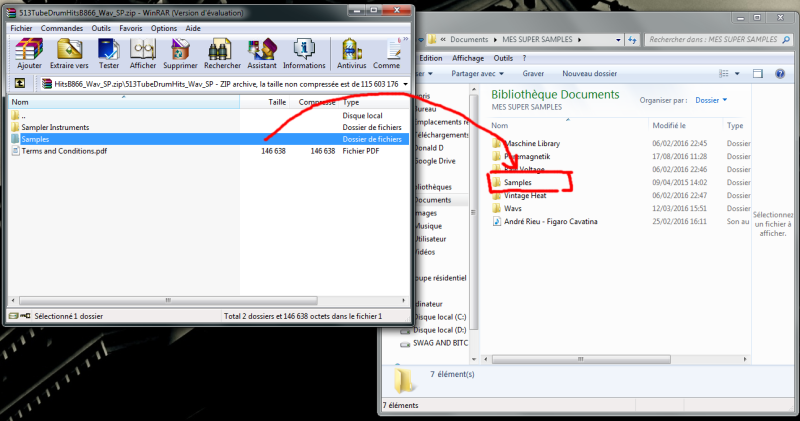The height and width of the screenshot is (421, 800).
Task: Open the Commandes menu in WinRAR
Action: tap(62, 28)
